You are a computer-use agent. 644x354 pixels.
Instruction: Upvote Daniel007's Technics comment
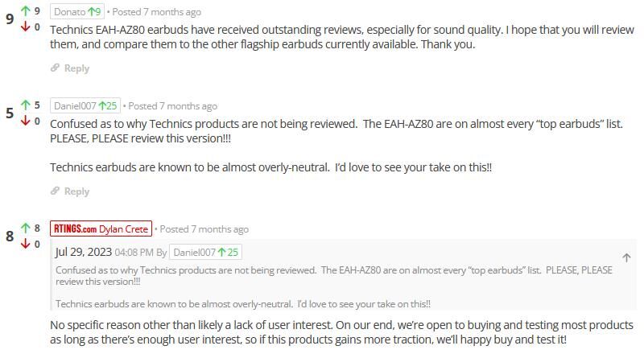coord(26,105)
